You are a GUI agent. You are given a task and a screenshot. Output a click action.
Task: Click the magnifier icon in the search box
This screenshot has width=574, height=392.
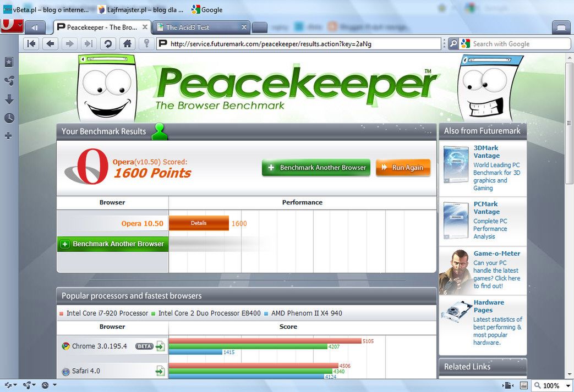[x=453, y=44]
